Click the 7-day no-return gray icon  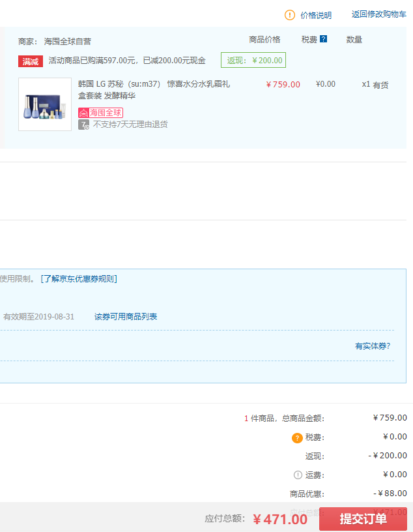83,125
